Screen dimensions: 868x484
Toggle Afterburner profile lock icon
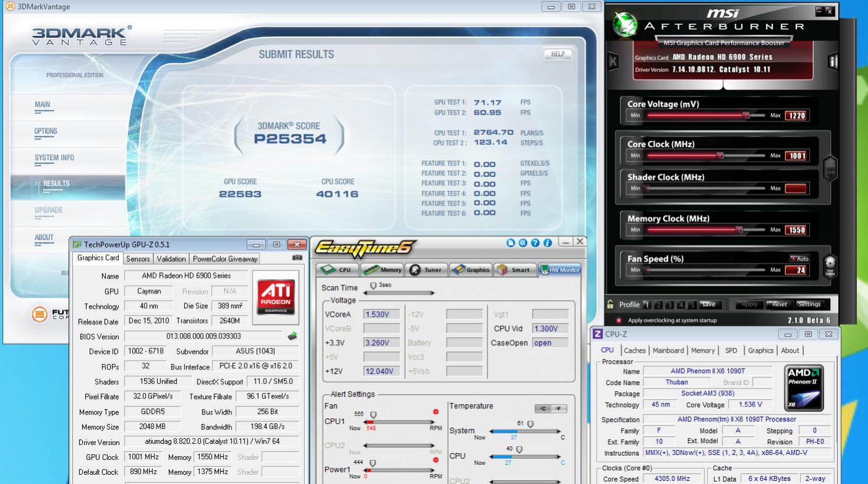(x=610, y=304)
